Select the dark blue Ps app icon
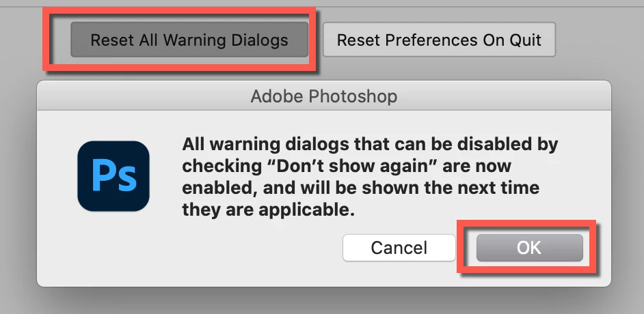The width and height of the screenshot is (644, 314). click(x=113, y=176)
